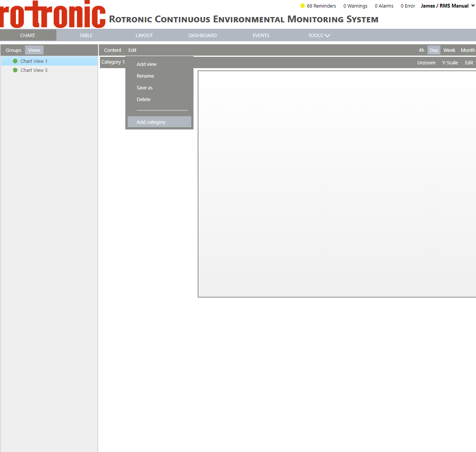
Task: Click Edit on the Category 1 bar
Action: coord(469,62)
